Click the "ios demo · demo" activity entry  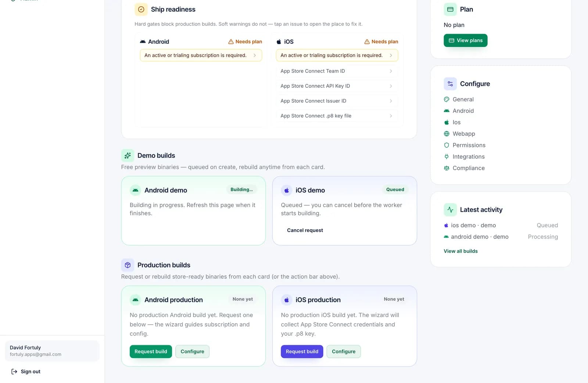473,225
